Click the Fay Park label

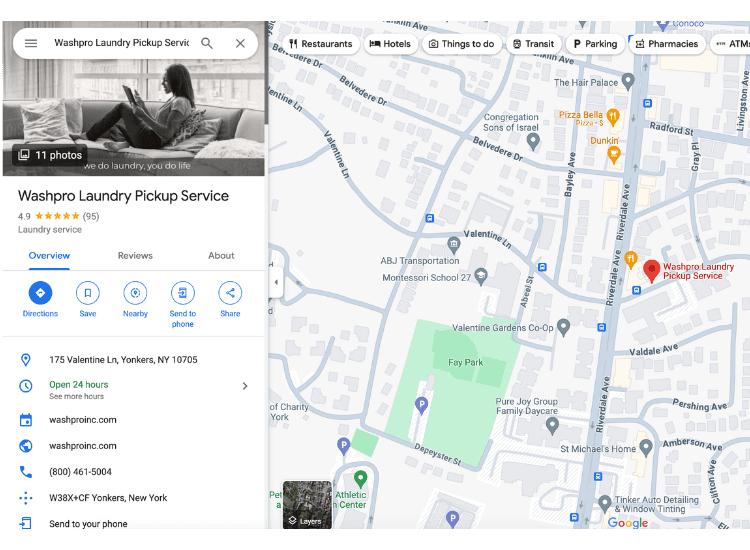[x=465, y=363]
